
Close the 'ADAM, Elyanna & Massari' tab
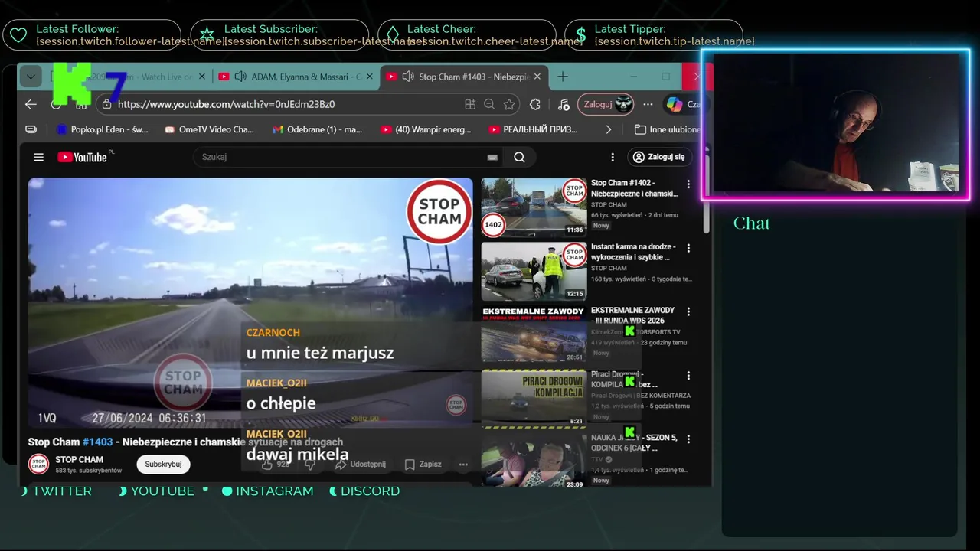tap(370, 77)
